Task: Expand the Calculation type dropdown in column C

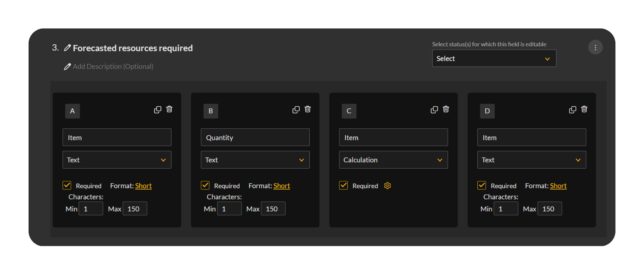Action: coord(393,160)
